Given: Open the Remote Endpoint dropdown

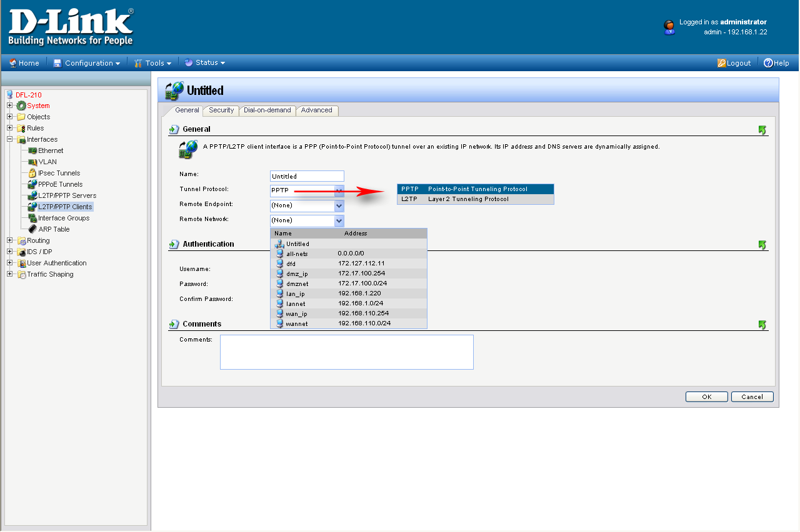Looking at the screenshot, I should [x=307, y=205].
